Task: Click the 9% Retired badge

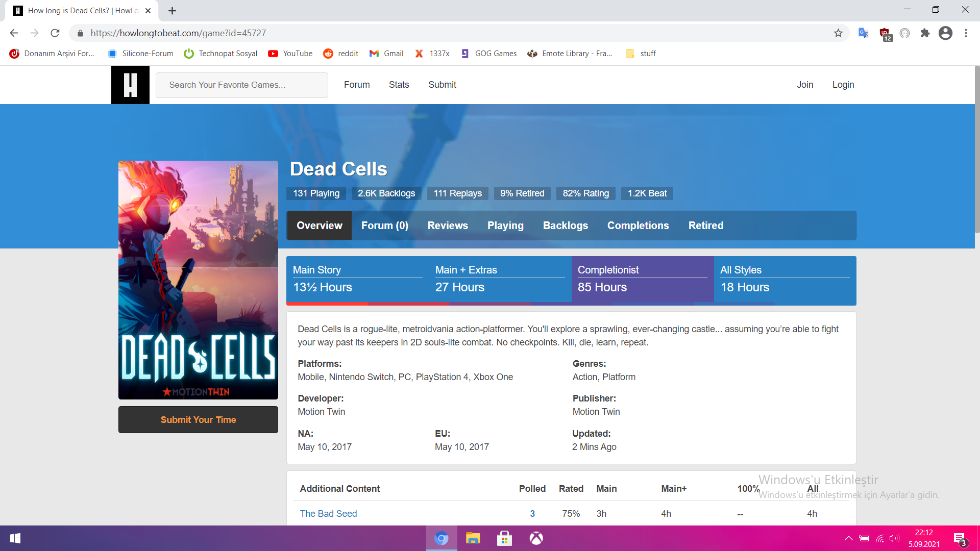Action: click(x=522, y=193)
